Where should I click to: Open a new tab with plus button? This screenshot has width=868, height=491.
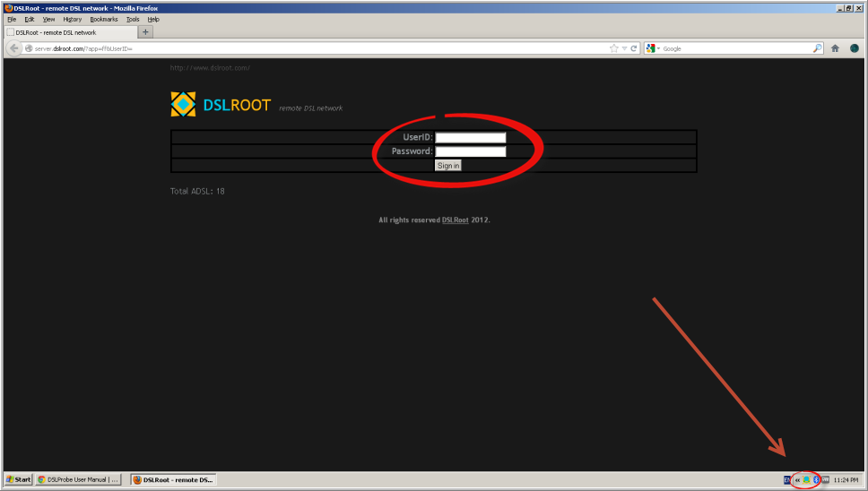(x=145, y=32)
